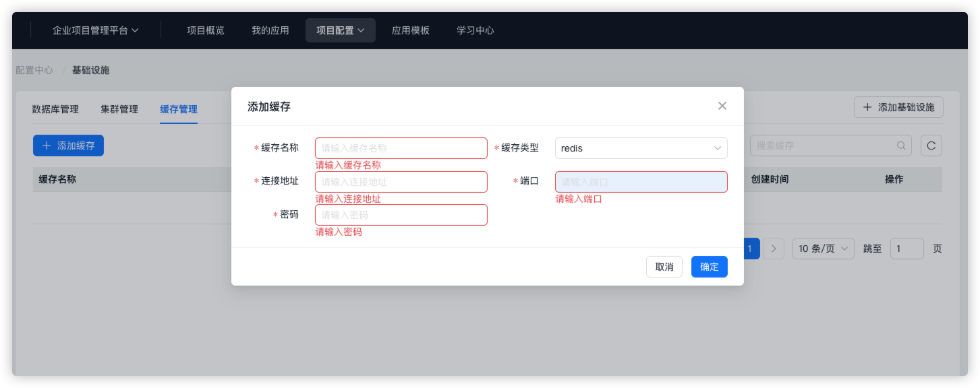Open 学习中心 in top navigation

(475, 30)
